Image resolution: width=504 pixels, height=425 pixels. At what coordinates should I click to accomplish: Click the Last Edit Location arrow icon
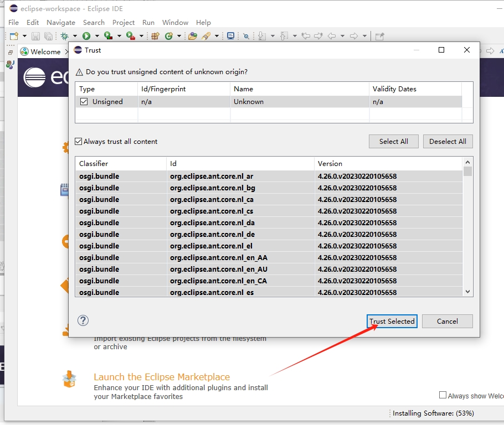[306, 36]
